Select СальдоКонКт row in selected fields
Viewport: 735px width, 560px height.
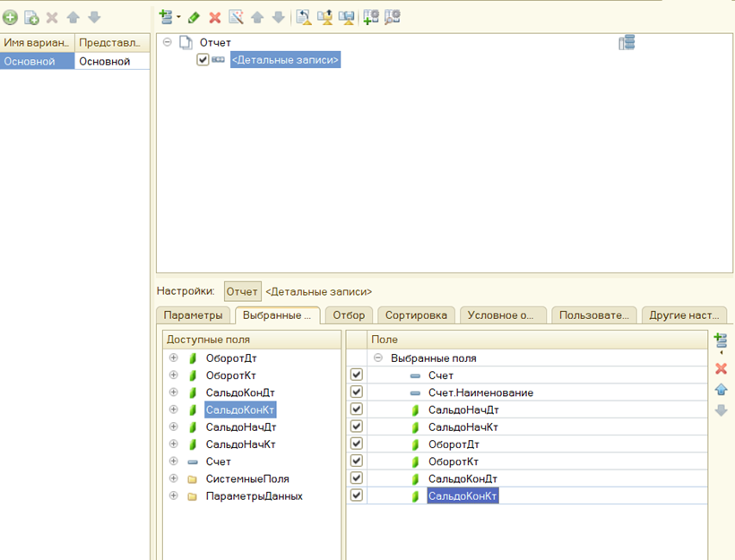point(527,495)
